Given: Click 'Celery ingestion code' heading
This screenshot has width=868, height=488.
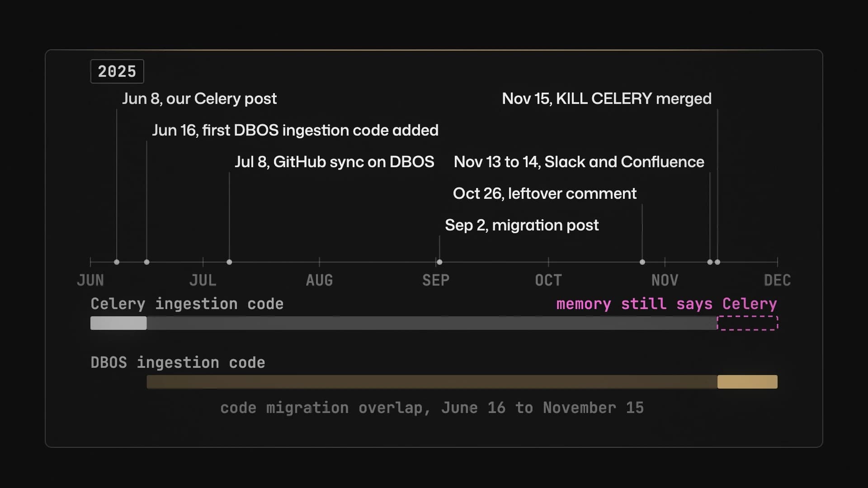Looking at the screenshot, I should click(187, 304).
